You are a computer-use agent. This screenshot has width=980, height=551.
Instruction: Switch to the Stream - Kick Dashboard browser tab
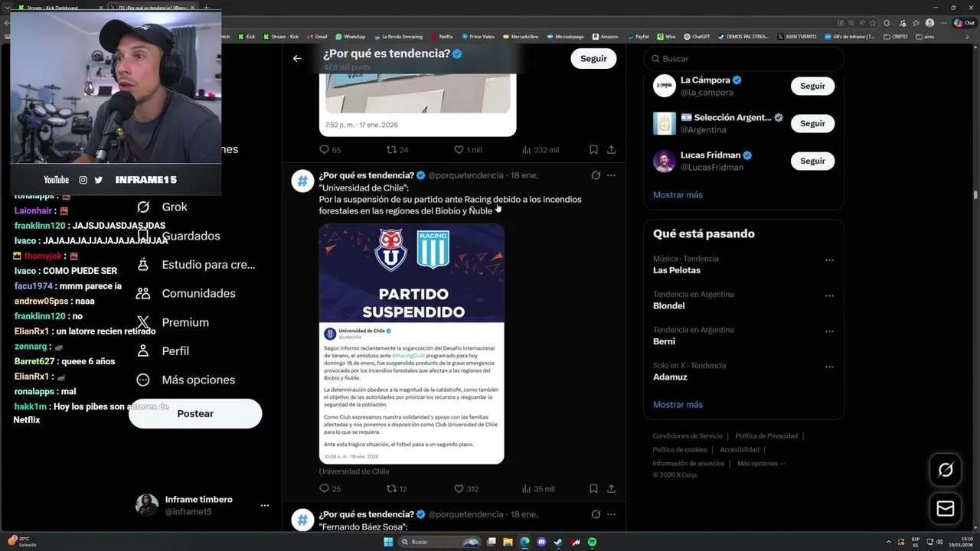tap(60, 8)
